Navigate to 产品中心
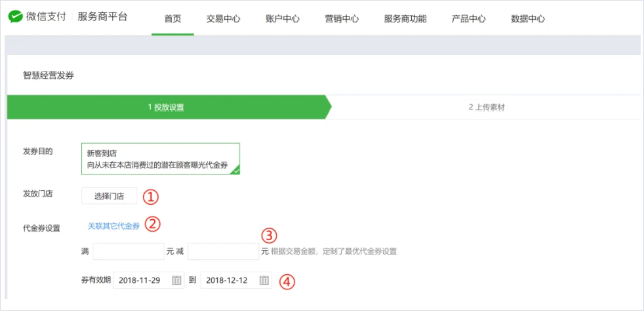This screenshot has width=644, height=311. point(469,18)
